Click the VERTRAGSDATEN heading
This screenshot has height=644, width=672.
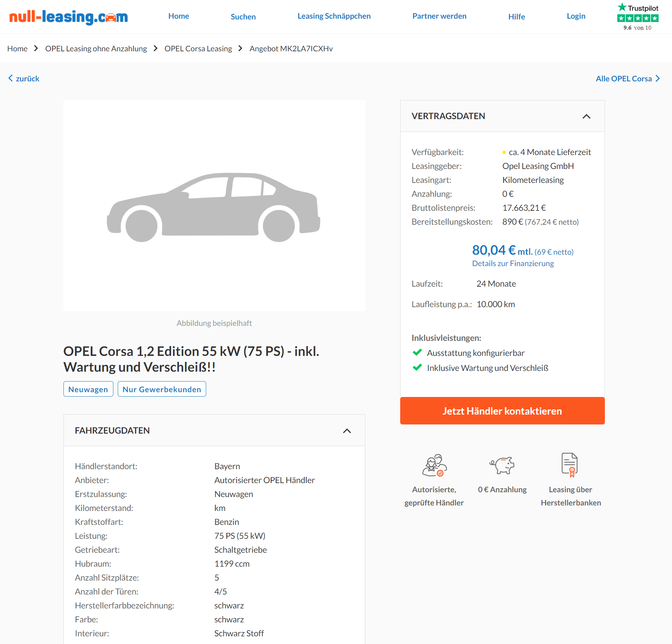(448, 116)
